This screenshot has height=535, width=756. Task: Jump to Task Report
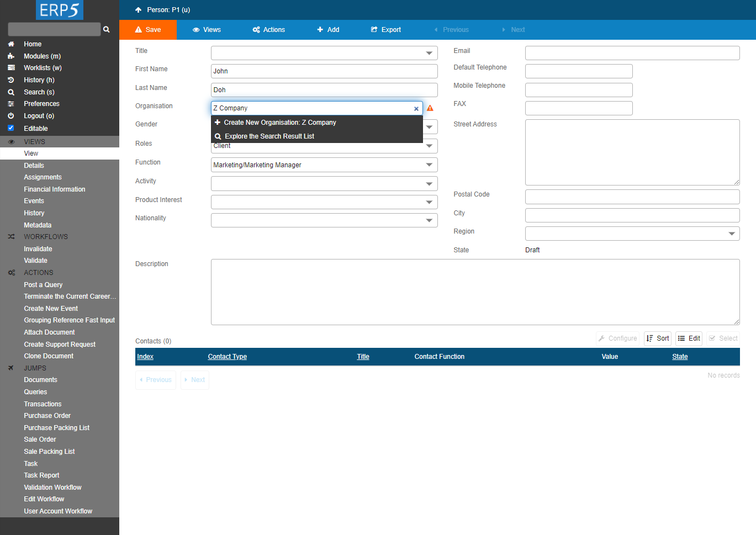pyautogui.click(x=60, y=475)
